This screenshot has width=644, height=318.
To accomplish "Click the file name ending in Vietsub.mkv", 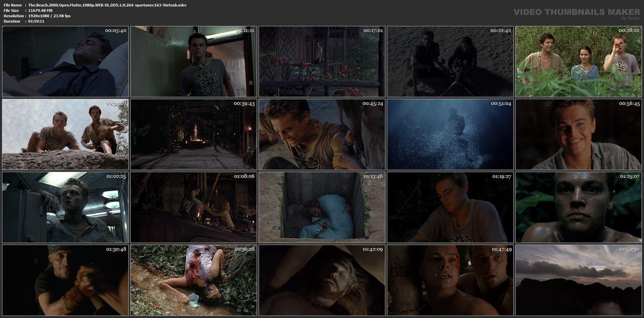I will pyautogui.click(x=107, y=5).
